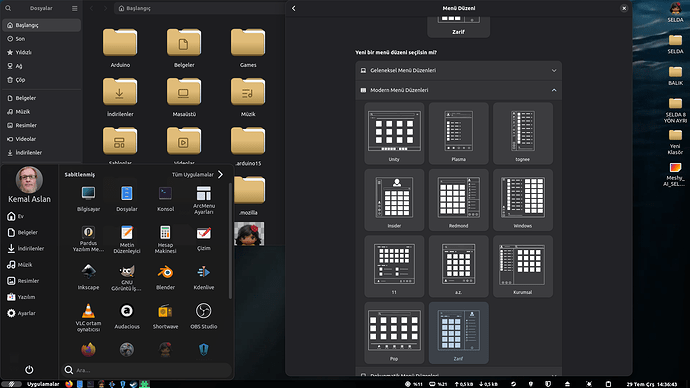Open Ağ in Dosyalar sidebar
Screen dimensions: 690x388
[41, 66]
